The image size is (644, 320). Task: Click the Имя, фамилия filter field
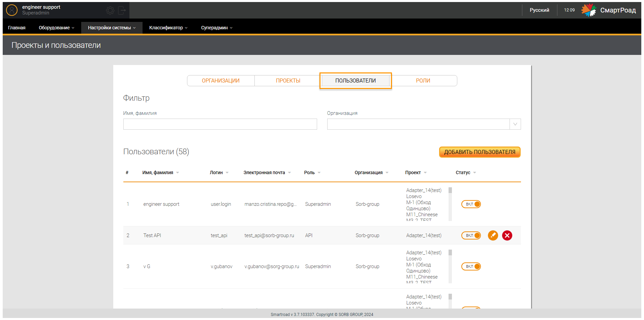click(x=220, y=124)
